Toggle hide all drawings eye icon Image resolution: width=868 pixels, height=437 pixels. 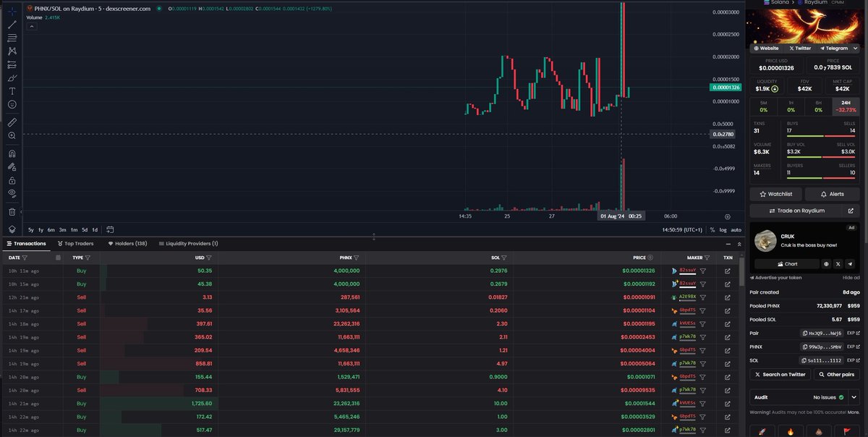12,193
